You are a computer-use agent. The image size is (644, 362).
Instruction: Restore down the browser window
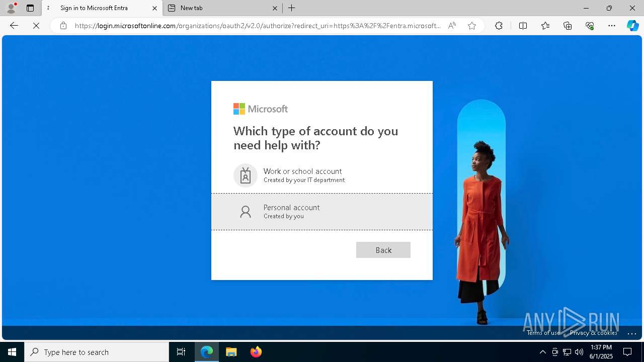[609, 8]
